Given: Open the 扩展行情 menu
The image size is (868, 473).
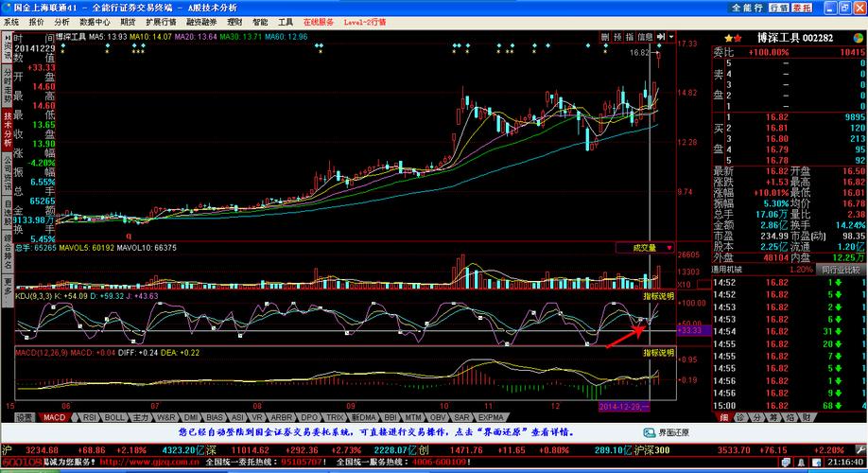Looking at the screenshot, I should coord(161,21).
